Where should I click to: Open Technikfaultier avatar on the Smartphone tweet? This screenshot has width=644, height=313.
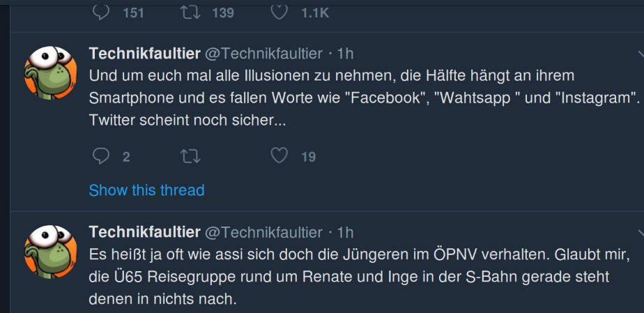click(50, 72)
